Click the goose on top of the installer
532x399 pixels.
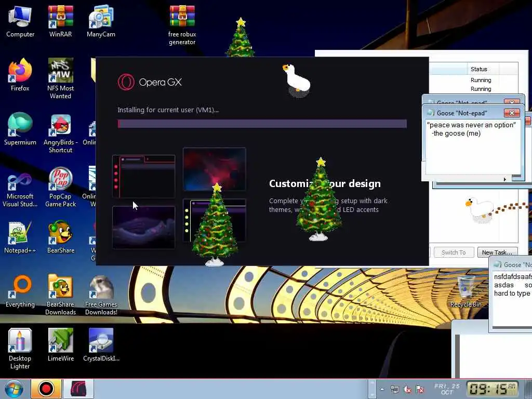click(x=296, y=81)
